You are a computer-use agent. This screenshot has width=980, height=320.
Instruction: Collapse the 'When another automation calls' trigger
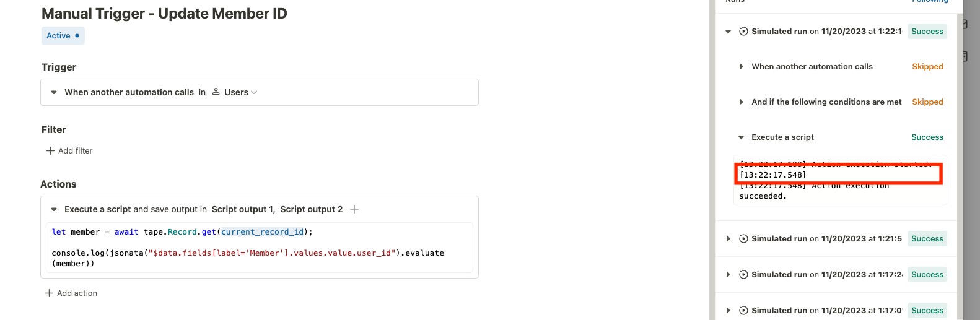coord(54,92)
